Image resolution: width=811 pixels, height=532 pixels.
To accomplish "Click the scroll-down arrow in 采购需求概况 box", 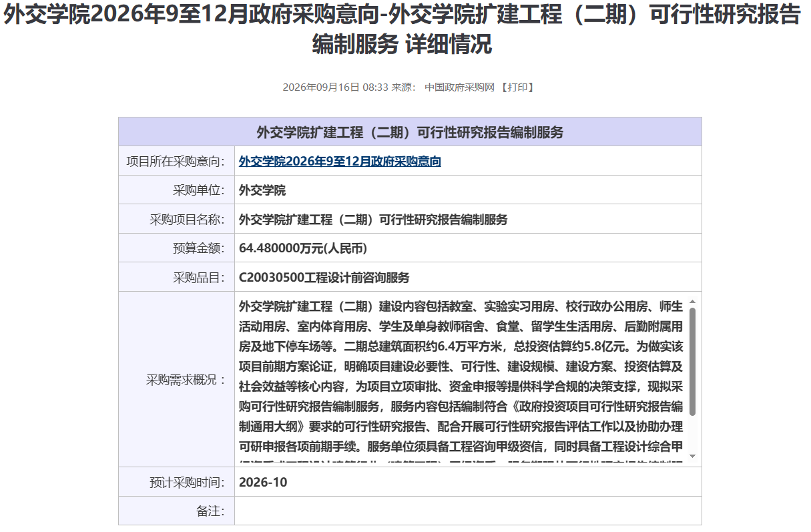I will 692,456.
